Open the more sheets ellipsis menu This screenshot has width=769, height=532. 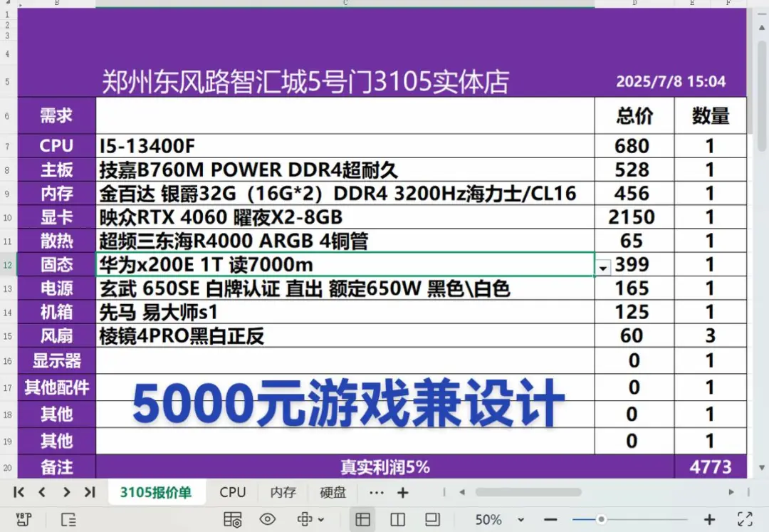pyautogui.click(x=376, y=492)
